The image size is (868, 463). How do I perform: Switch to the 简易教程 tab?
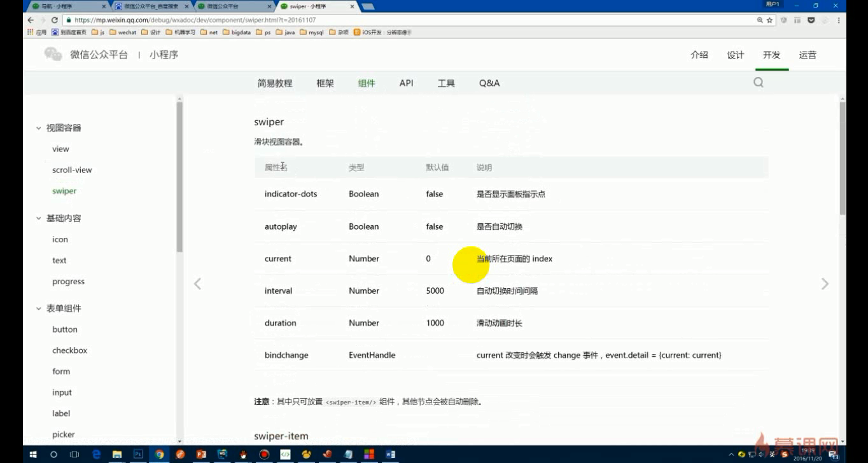[x=275, y=83]
